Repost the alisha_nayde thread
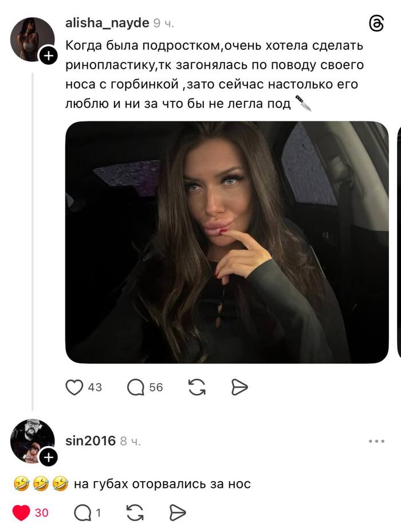Image resolution: width=401 pixels, height=532 pixels. click(x=197, y=387)
